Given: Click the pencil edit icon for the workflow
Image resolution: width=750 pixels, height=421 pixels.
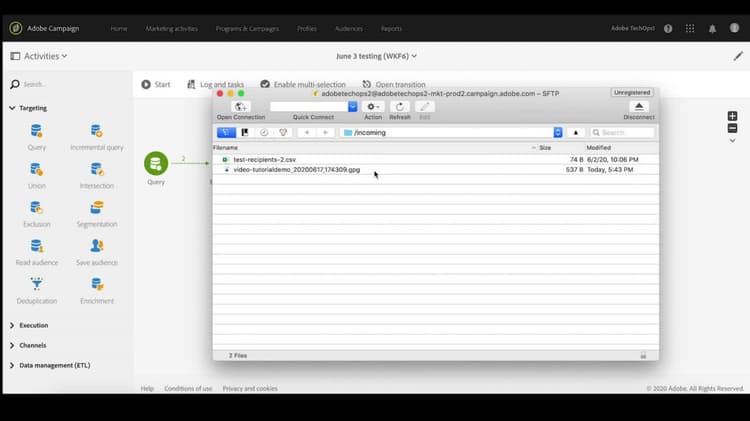Looking at the screenshot, I should pos(738,56).
